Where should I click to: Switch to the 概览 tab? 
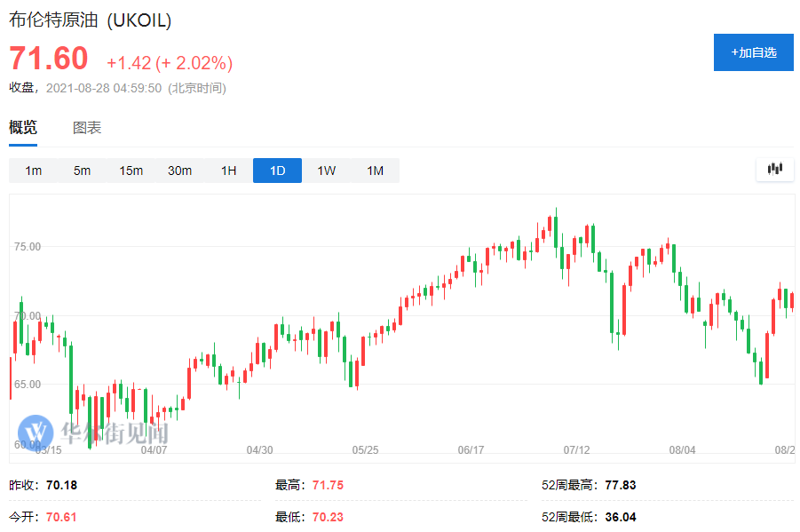click(x=23, y=128)
